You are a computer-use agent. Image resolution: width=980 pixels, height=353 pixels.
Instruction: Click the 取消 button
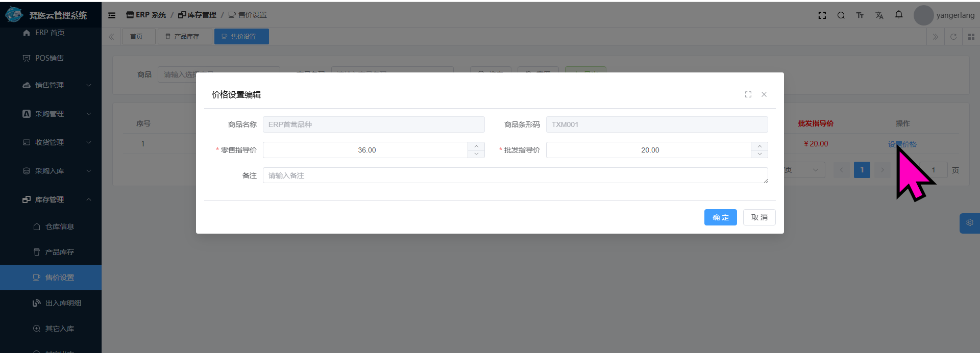pyautogui.click(x=759, y=217)
